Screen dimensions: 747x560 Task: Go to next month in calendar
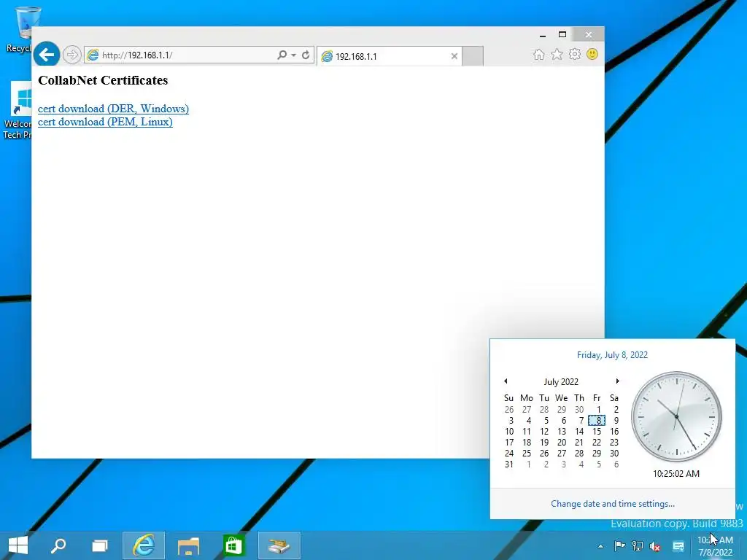coord(617,381)
